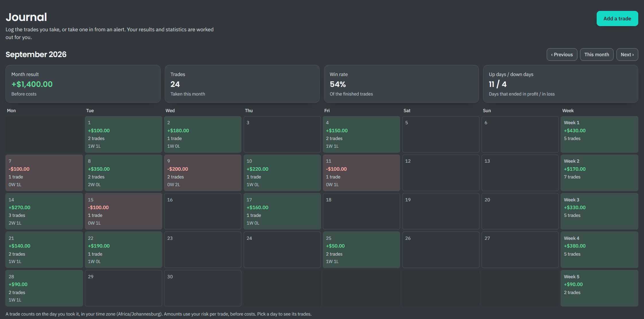The height and width of the screenshot is (319, 644).
Task: Open day 10 with +$220.00
Action: coord(282,173)
